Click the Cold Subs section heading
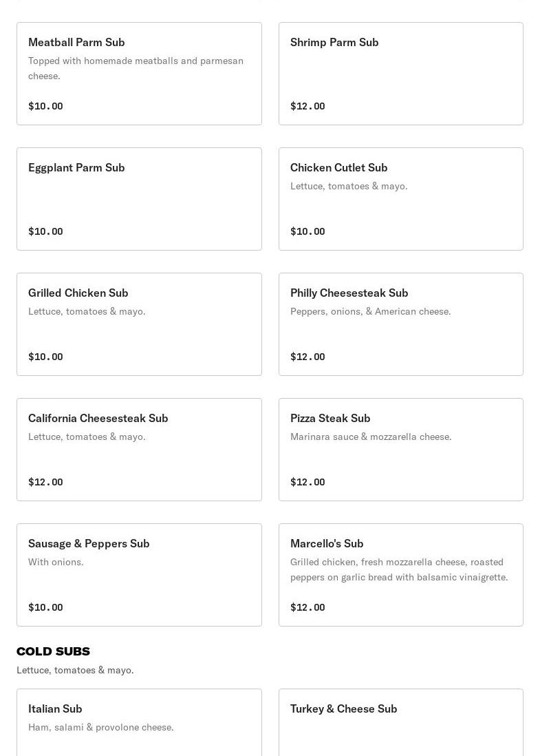The width and height of the screenshot is (540, 756). [53, 651]
